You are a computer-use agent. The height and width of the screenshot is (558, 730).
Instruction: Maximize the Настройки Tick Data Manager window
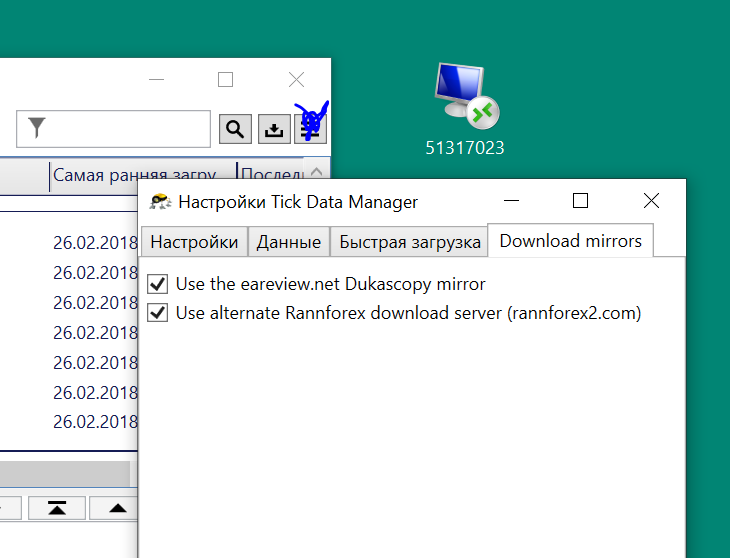click(580, 201)
